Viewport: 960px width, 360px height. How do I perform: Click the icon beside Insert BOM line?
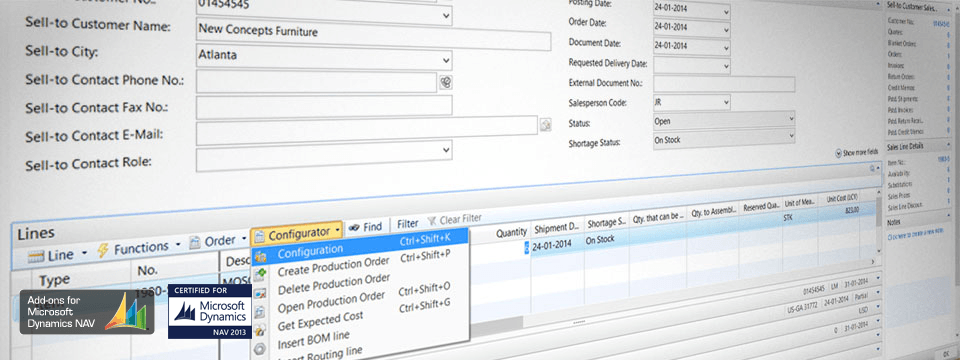[261, 348]
